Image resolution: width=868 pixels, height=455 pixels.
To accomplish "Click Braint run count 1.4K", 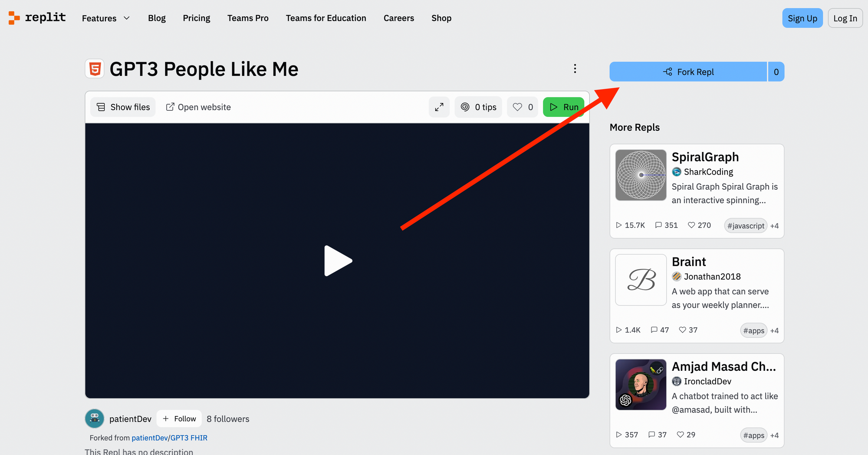I will click(628, 330).
